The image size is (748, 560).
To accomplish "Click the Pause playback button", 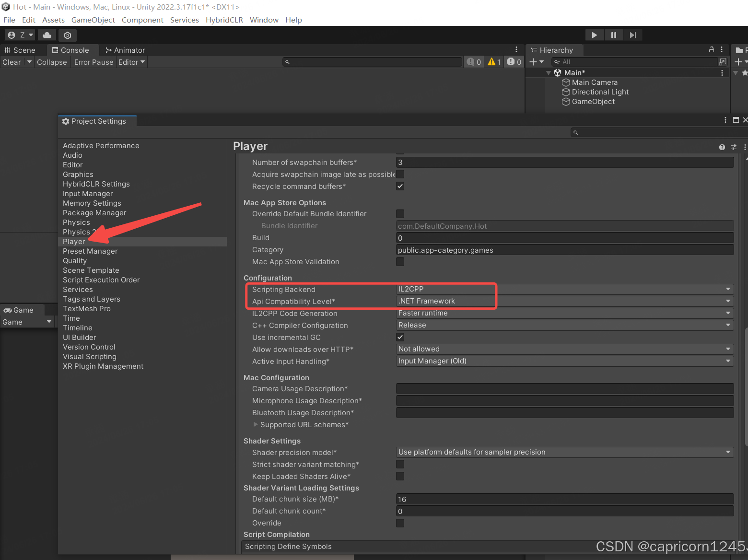I will point(613,35).
